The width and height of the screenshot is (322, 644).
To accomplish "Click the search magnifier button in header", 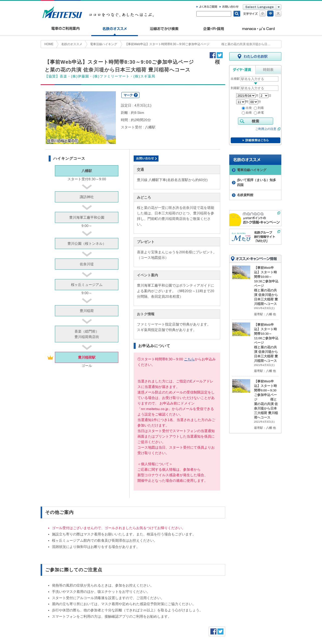I will coord(237,14).
